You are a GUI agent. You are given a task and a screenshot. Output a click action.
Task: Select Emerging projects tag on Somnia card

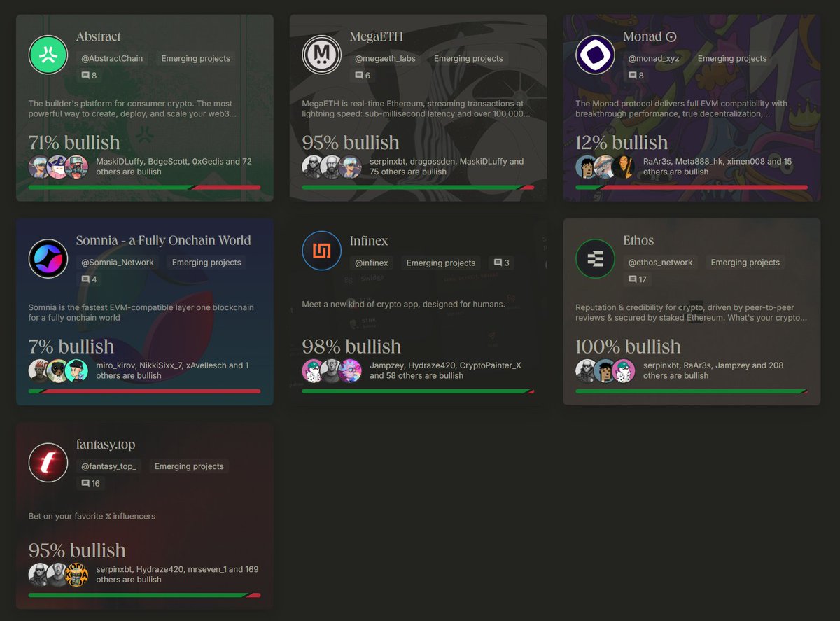pyautogui.click(x=206, y=263)
